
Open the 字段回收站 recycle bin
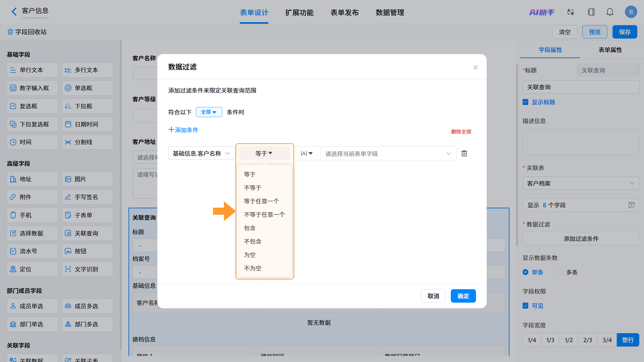pos(27,32)
